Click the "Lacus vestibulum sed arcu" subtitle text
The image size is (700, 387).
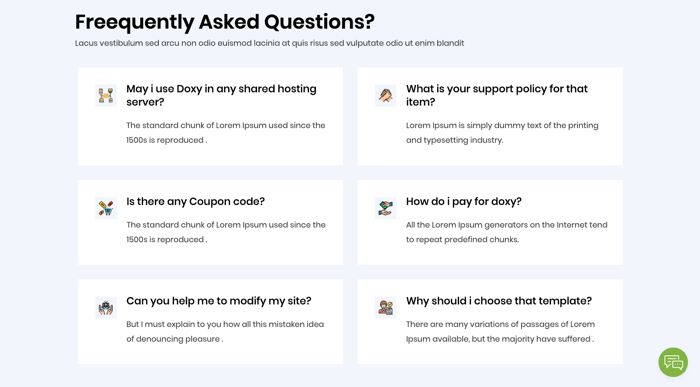click(x=269, y=43)
